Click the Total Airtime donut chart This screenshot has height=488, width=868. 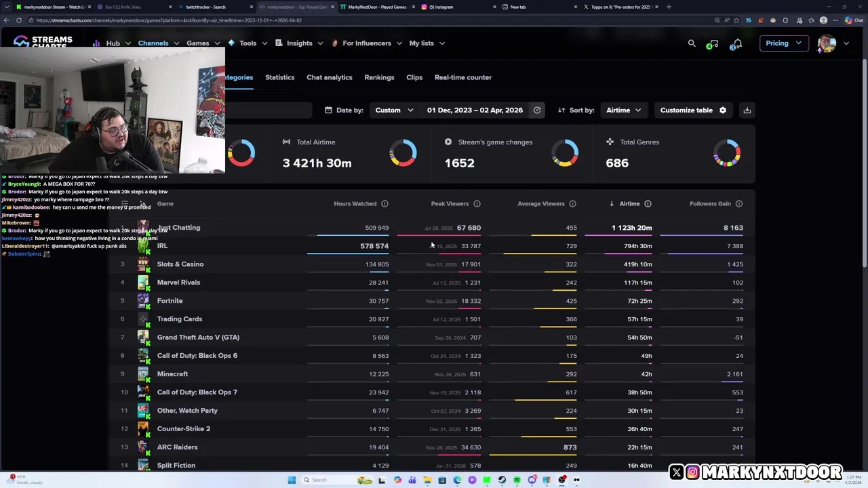[x=403, y=152]
